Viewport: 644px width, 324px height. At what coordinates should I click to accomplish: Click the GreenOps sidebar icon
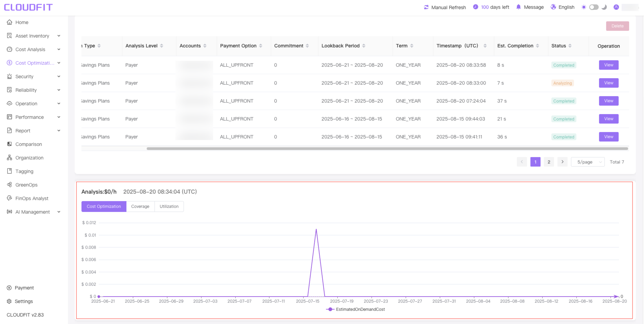(9, 185)
